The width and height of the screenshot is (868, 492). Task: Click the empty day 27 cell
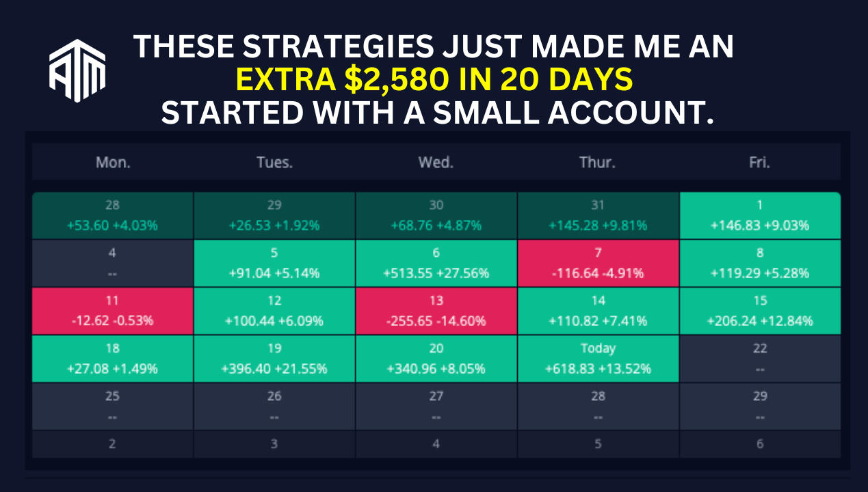pyautogui.click(x=436, y=407)
